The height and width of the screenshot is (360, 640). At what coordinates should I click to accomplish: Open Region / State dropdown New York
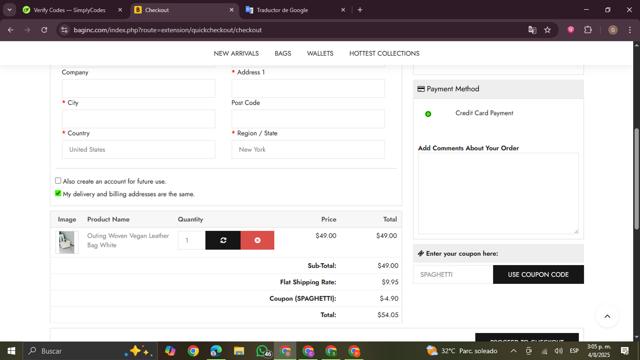pyautogui.click(x=308, y=149)
